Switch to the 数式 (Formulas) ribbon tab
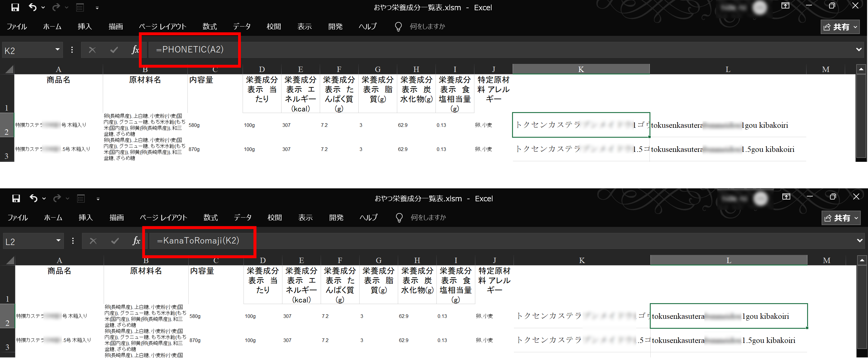This screenshot has height=358, width=868. pyautogui.click(x=209, y=26)
